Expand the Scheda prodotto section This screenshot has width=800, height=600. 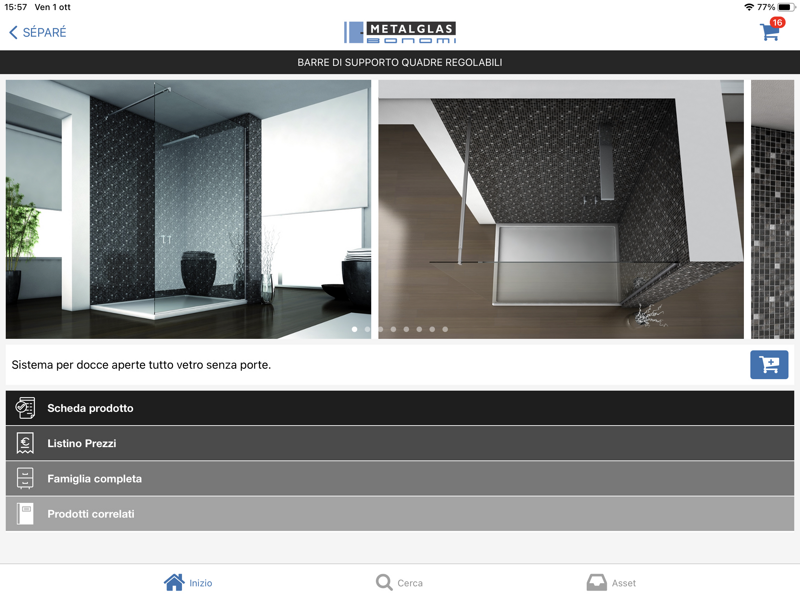(400, 408)
